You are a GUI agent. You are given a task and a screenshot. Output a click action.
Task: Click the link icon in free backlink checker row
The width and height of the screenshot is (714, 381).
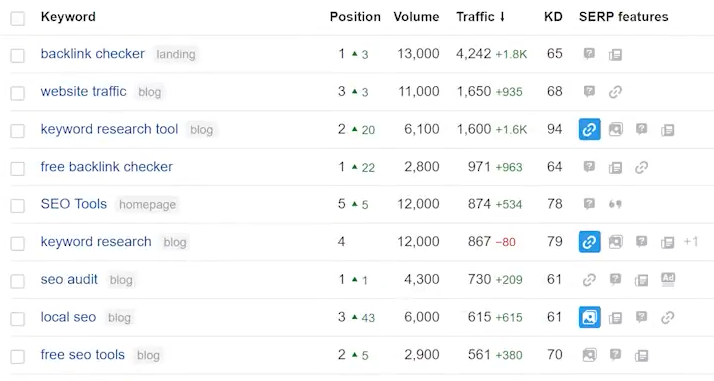pos(641,167)
